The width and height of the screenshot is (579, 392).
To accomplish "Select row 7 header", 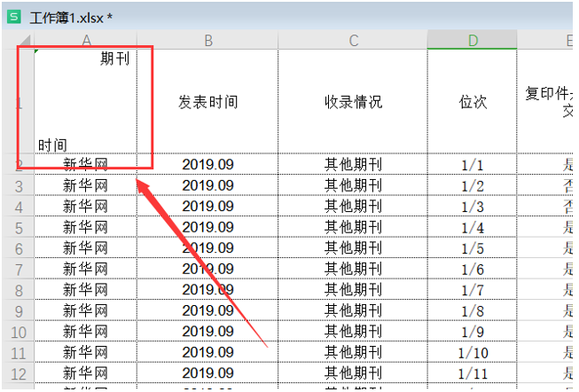I will pos(19,269).
